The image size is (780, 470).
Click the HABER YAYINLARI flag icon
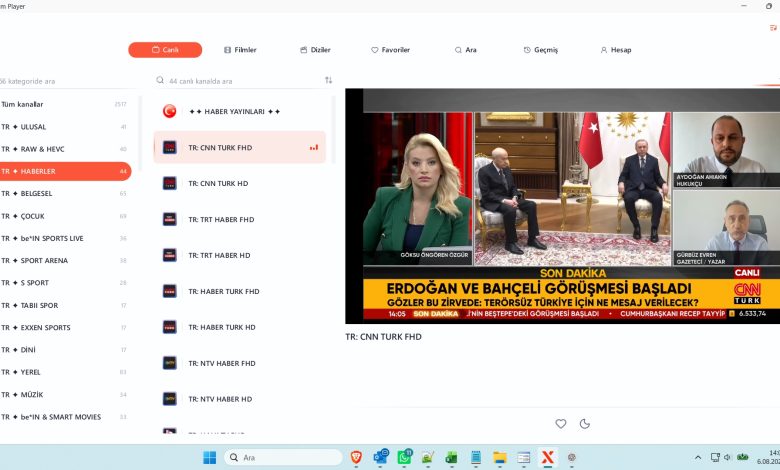click(x=170, y=111)
